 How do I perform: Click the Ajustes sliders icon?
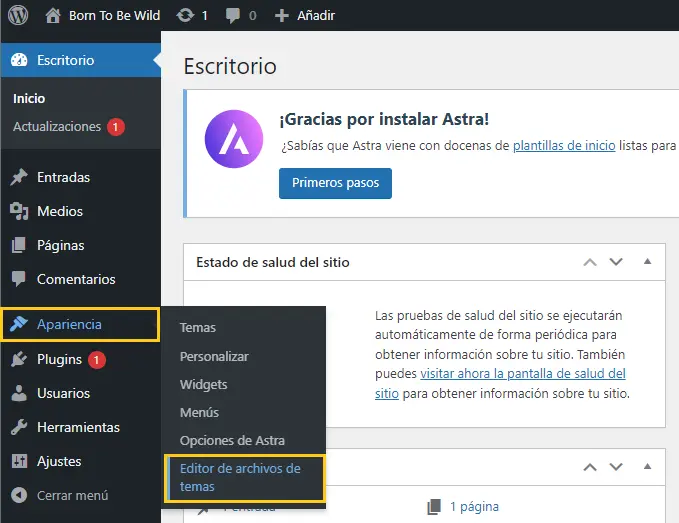[x=19, y=461]
